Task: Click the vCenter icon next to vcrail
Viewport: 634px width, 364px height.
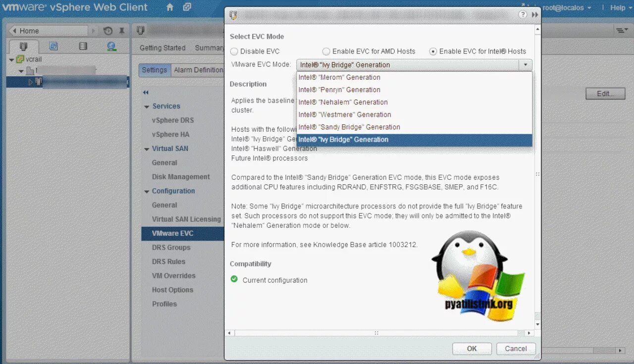Action: click(x=20, y=59)
